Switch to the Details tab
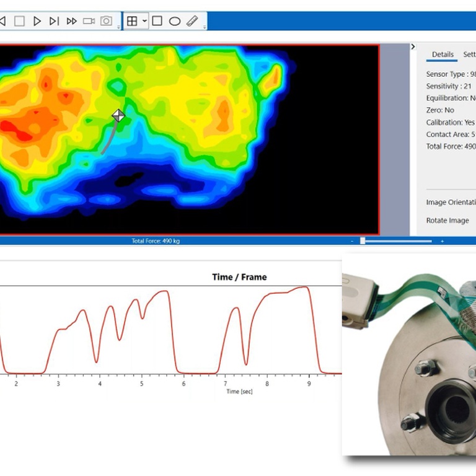Viewport: 476px width, 476px height. pos(443,55)
